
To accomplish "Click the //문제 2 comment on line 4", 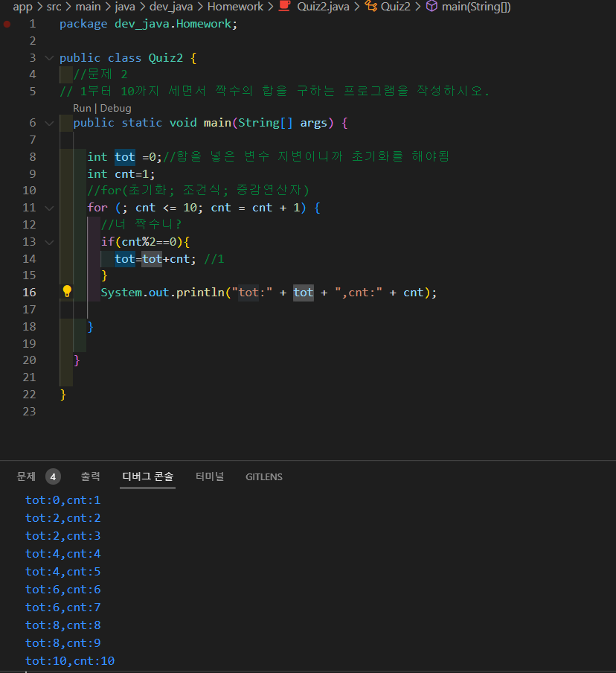I will (x=100, y=74).
